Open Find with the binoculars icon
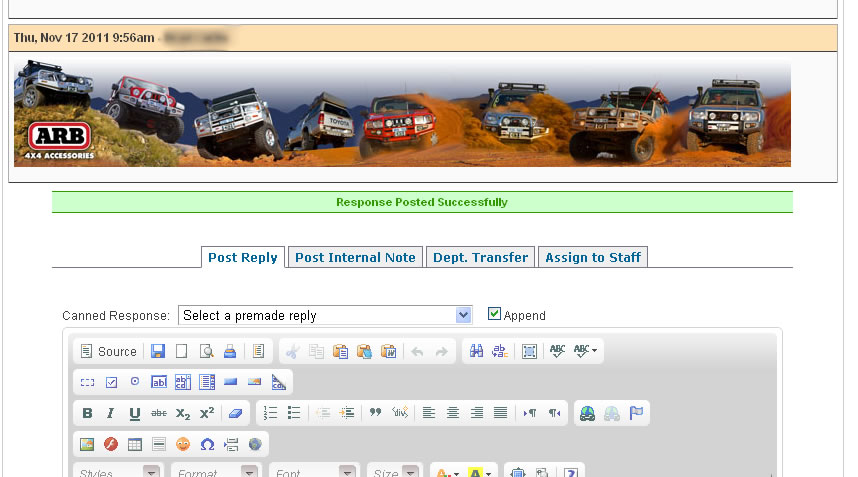This screenshot has height=477, width=858. pyautogui.click(x=477, y=351)
